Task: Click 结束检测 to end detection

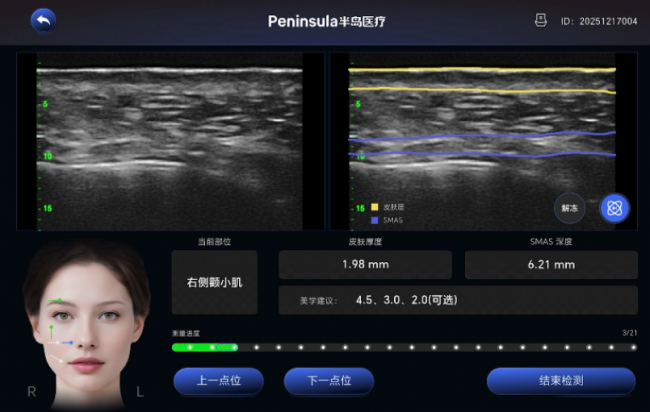Action: pos(561,380)
